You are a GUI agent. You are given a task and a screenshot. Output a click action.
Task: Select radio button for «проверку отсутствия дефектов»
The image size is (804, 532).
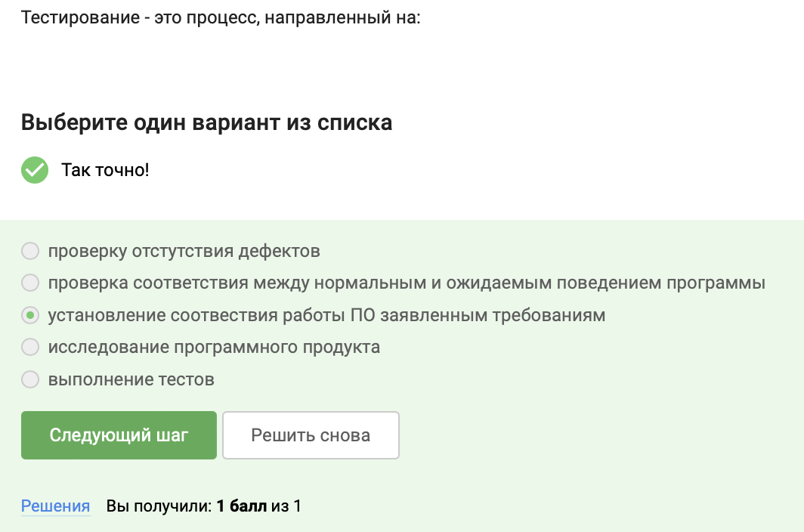pos(30,251)
